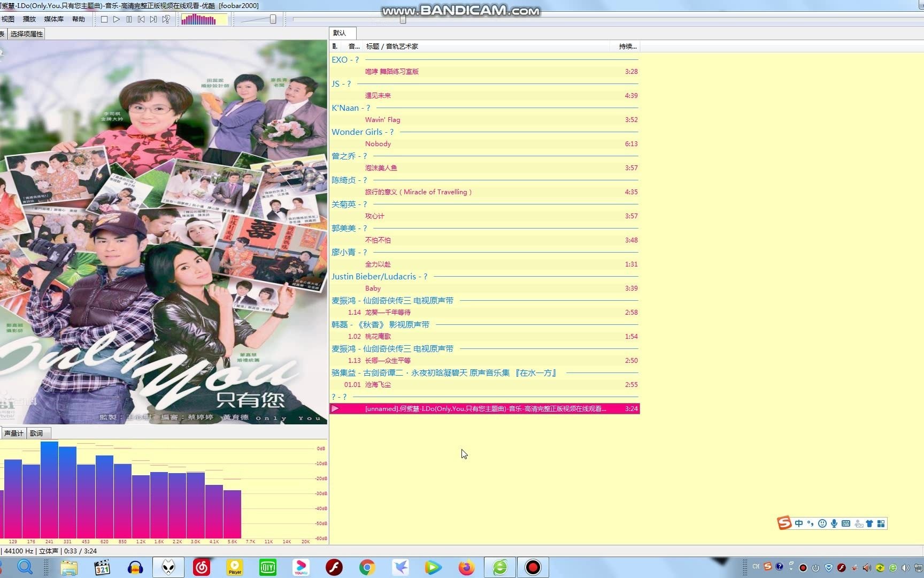Click the Pause button in toolbar
Screen dimensions: 924x578
pos(129,19)
